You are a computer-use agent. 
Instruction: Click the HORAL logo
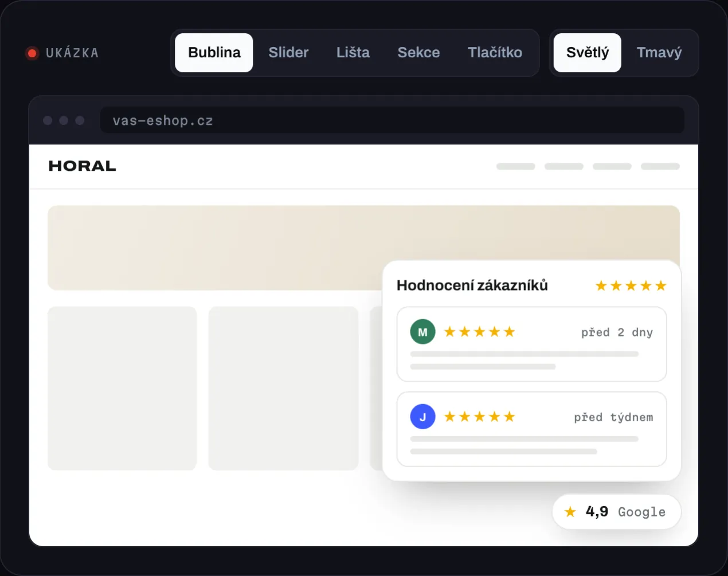(83, 166)
